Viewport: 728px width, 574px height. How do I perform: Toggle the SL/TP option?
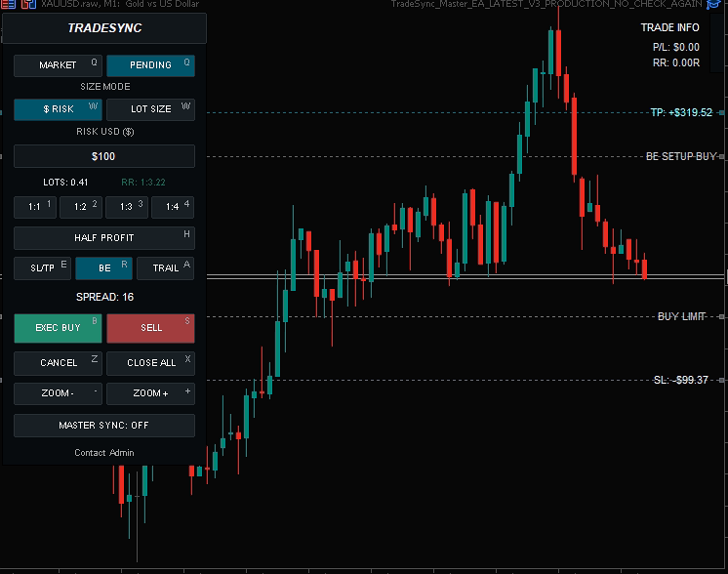tap(42, 268)
